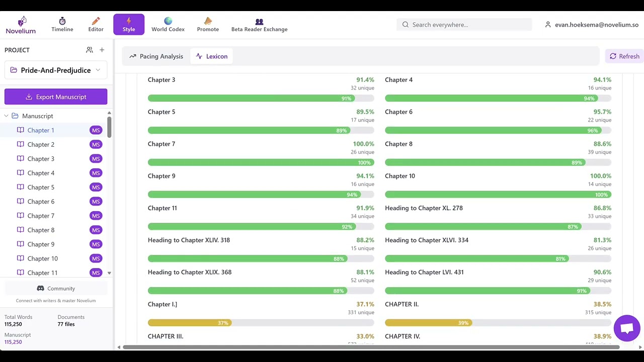Click MS badge for Chapter 9
Screen dimensions: 644x362
96,244
